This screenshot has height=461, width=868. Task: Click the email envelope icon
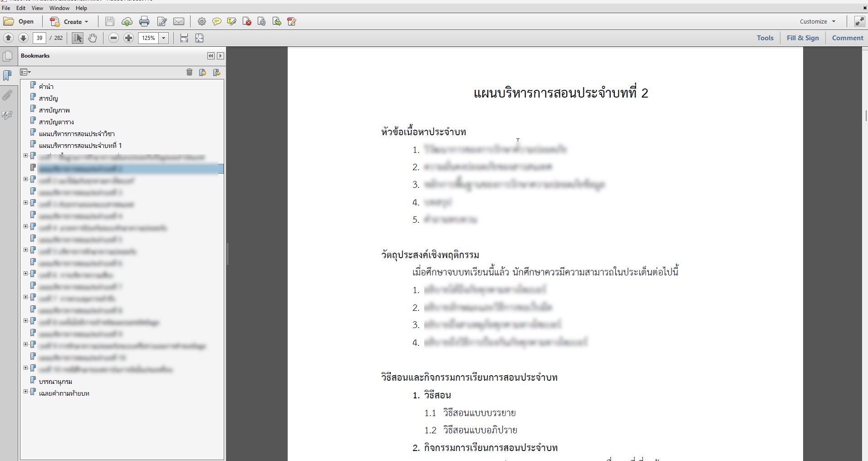[179, 21]
